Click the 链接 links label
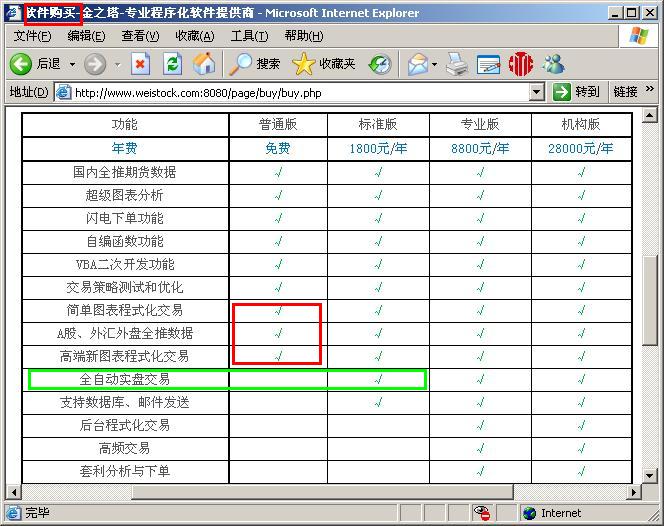 point(625,92)
